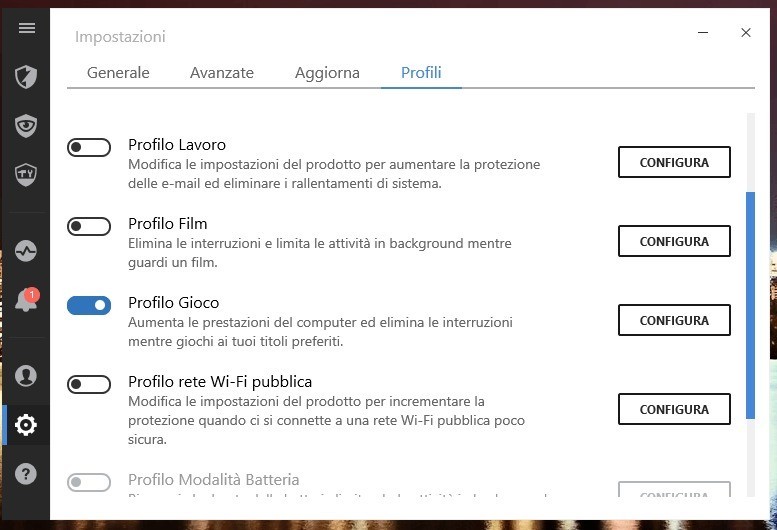
Task: Open the Account user icon
Action: [x=26, y=376]
